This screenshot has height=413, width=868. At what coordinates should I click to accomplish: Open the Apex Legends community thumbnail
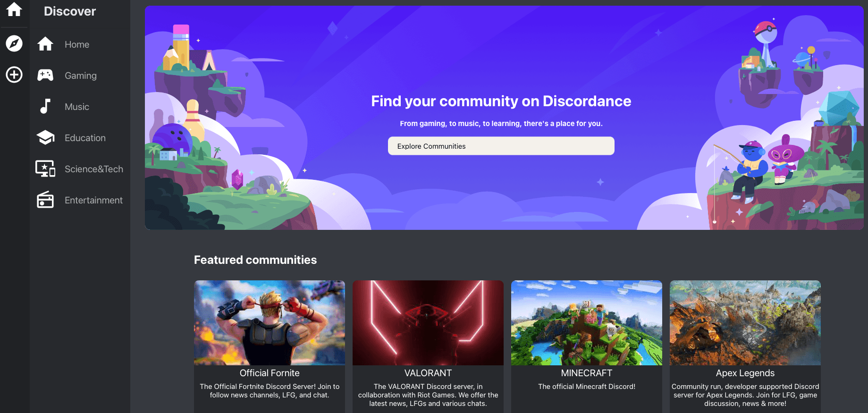[745, 323]
